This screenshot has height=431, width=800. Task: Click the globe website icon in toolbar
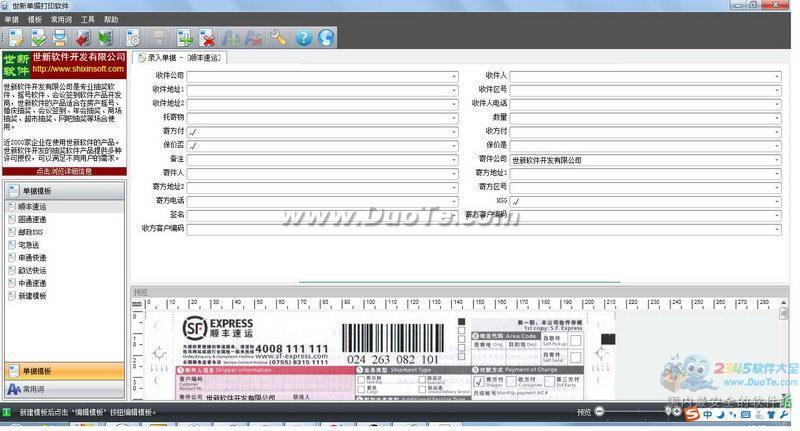pos(326,38)
